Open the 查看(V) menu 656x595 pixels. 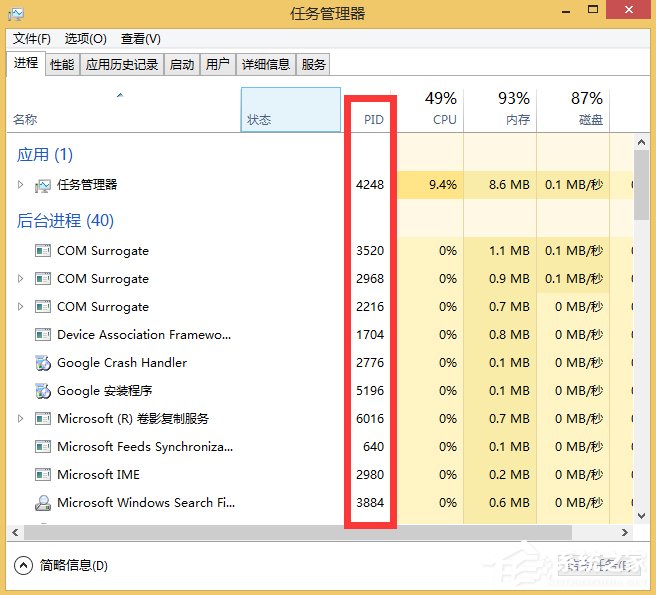141,39
